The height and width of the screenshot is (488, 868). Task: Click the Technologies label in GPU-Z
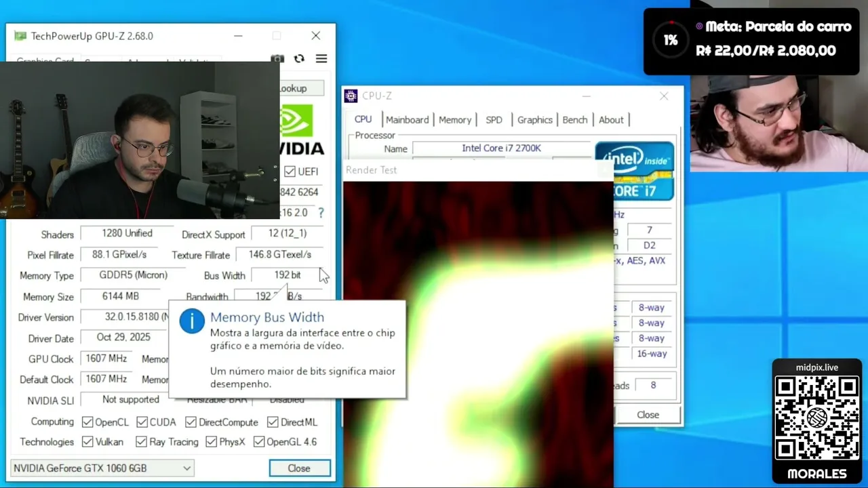click(46, 442)
